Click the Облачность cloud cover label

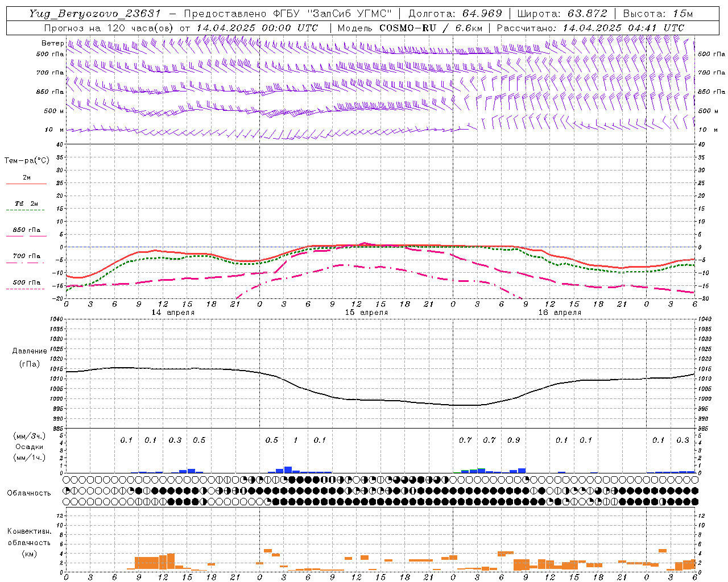coord(29,493)
